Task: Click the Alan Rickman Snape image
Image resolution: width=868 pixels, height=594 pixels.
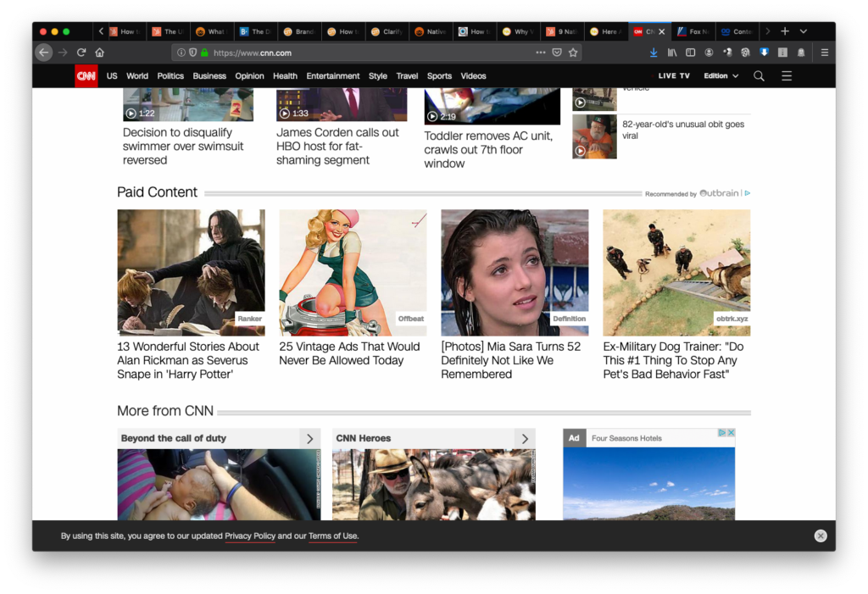Action: coord(191,272)
